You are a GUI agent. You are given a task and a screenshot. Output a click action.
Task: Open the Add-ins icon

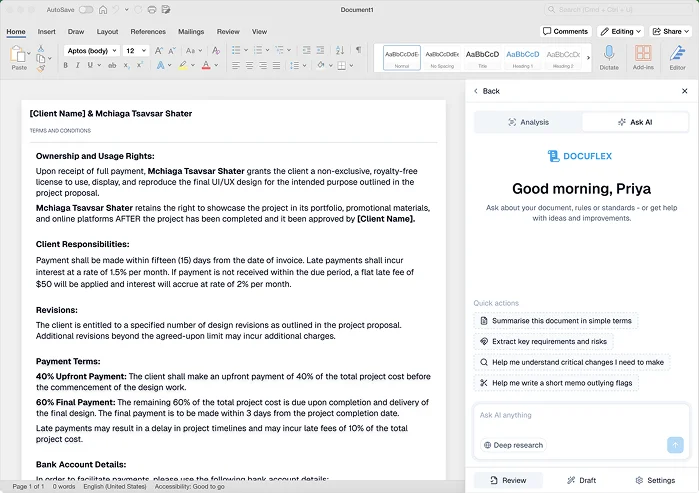coord(643,53)
